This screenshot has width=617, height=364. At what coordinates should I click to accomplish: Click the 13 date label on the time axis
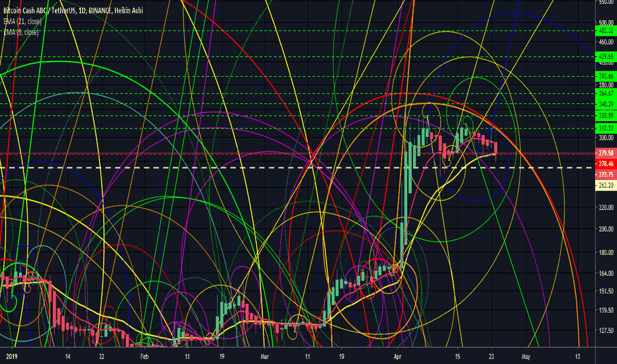[x=577, y=357]
